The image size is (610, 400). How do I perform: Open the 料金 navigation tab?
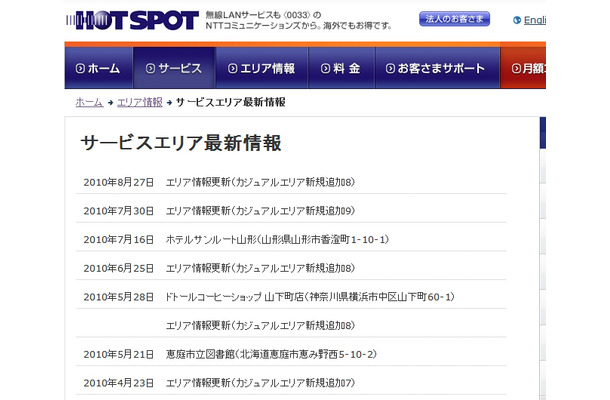click(342, 68)
